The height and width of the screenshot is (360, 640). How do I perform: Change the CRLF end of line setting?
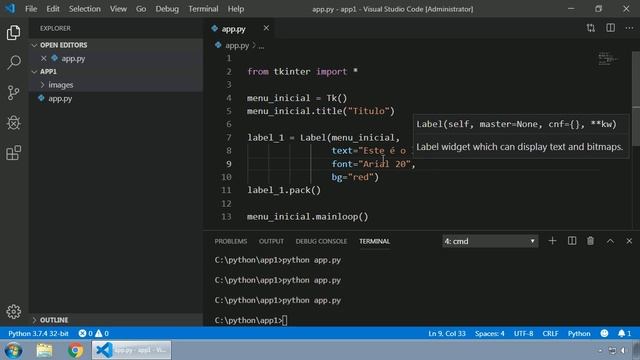(x=550, y=333)
